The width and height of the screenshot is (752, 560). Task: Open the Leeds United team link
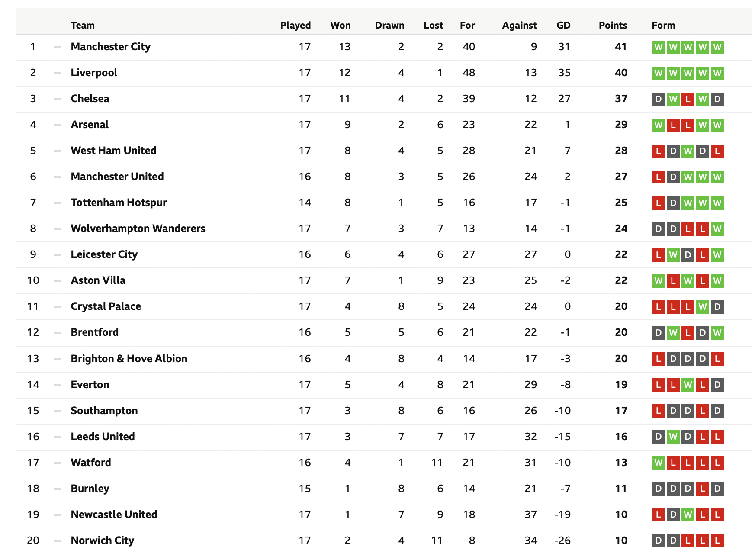point(103,437)
